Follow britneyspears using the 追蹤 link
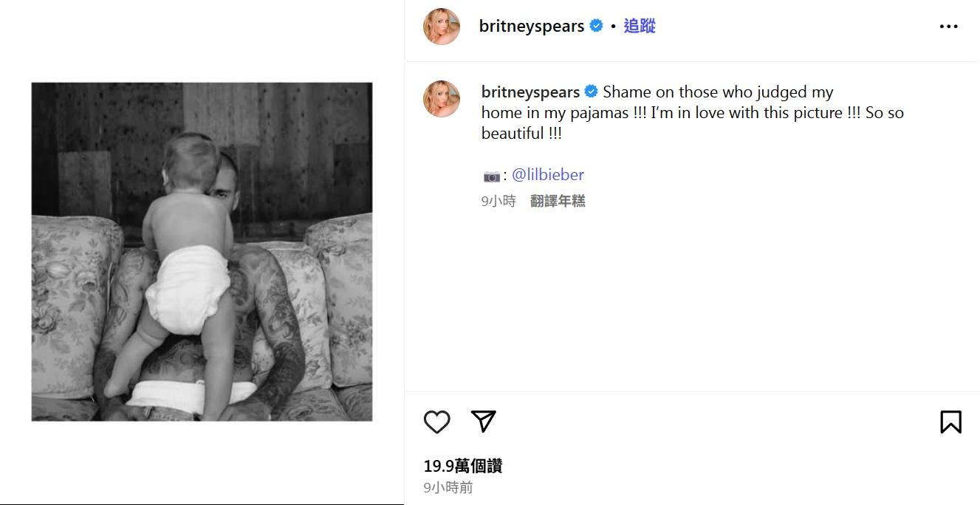 (640, 26)
